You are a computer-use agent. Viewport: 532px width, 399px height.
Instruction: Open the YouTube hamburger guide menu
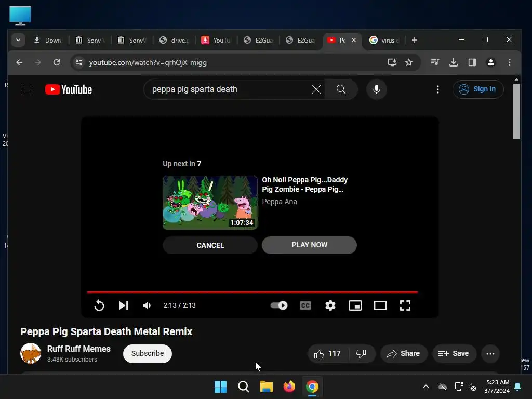[26, 89]
